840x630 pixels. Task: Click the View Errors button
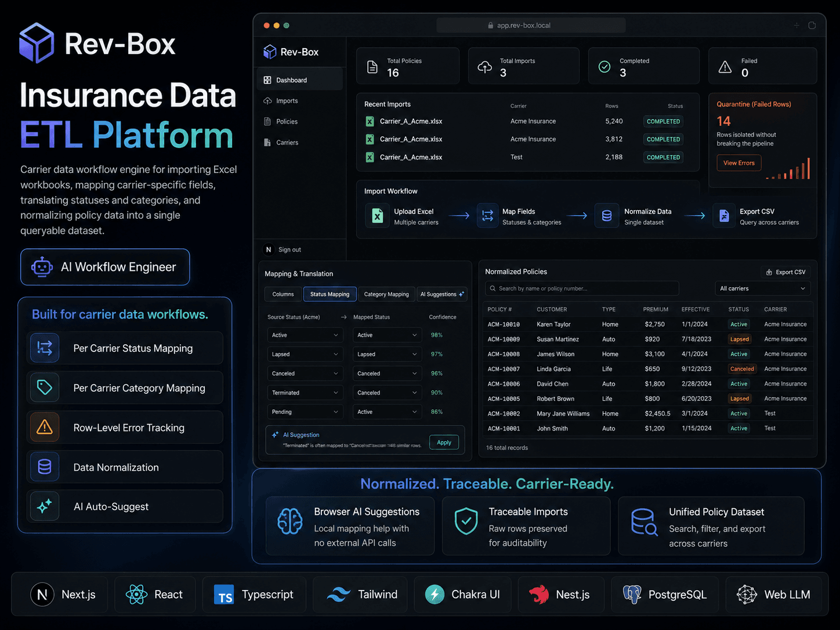739,163
